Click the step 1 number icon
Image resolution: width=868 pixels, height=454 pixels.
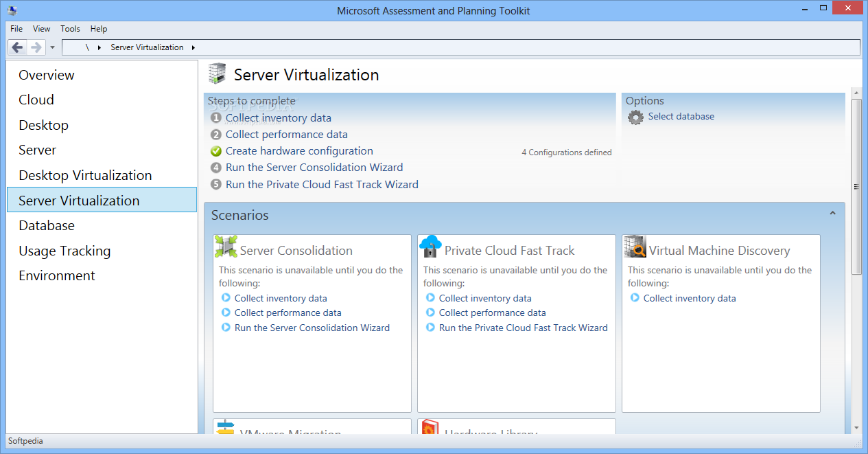tap(216, 118)
